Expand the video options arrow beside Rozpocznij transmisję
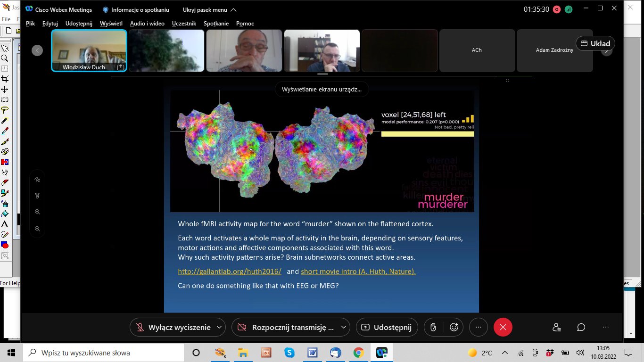The width and height of the screenshot is (644, 362). [x=344, y=327]
